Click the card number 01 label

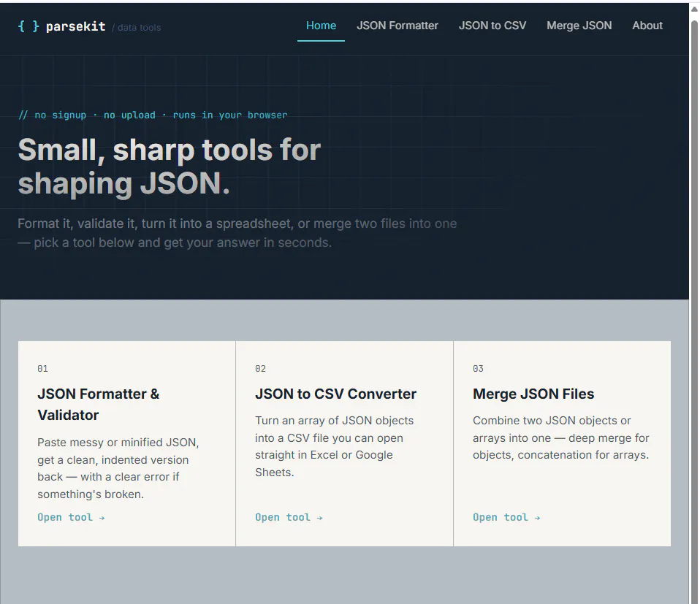coord(42,369)
